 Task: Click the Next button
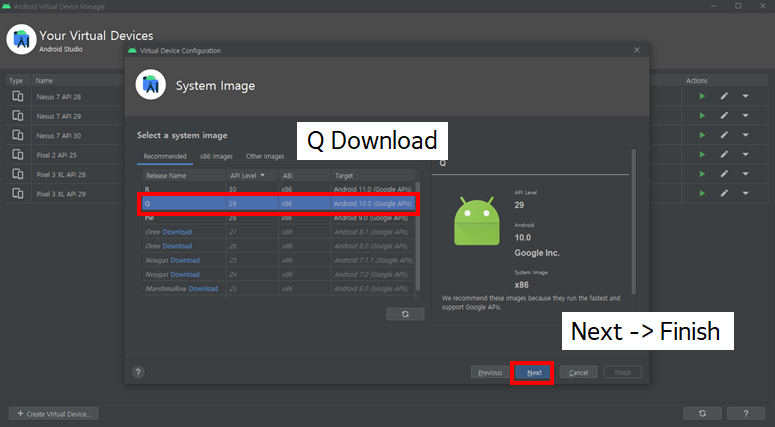534,373
